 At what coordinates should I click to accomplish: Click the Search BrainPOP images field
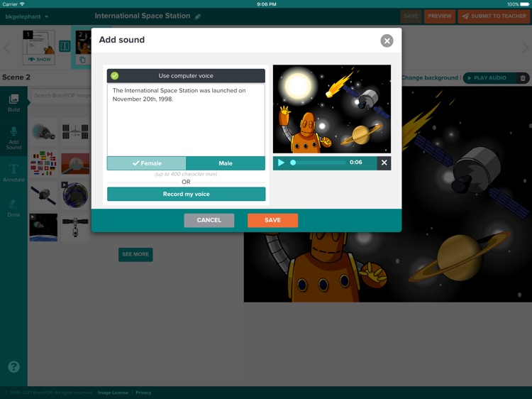62,95
